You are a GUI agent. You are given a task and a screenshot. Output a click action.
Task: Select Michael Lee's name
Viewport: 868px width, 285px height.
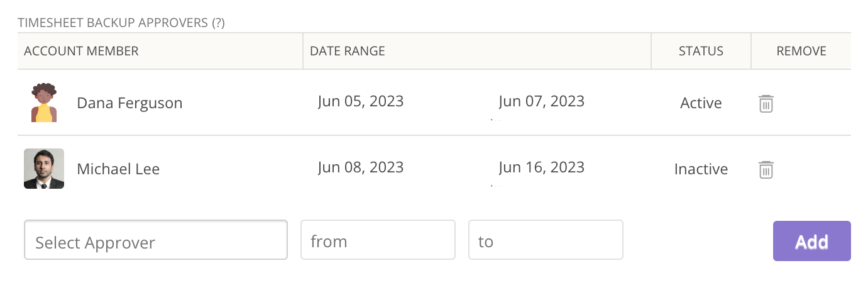(118, 169)
